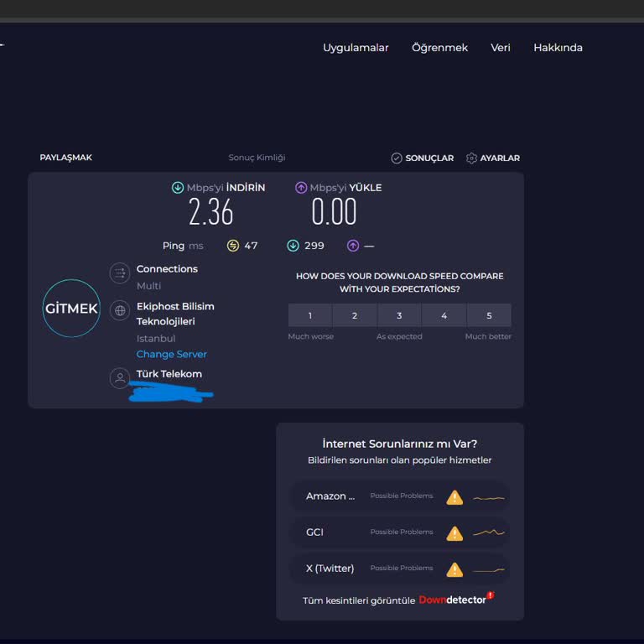The width and height of the screenshot is (644, 644).
Task: Click the Istanbul location text
Action: [156, 339]
